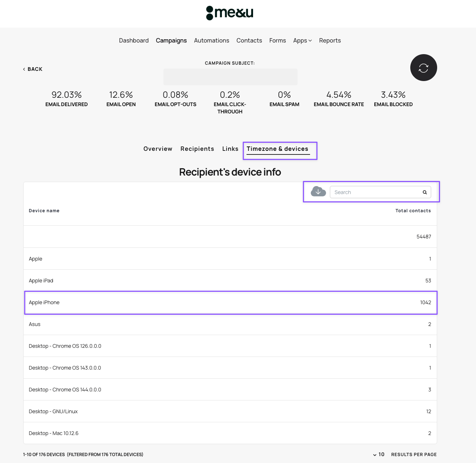
Task: Click the magnifying glass search icon
Action: [x=424, y=192]
